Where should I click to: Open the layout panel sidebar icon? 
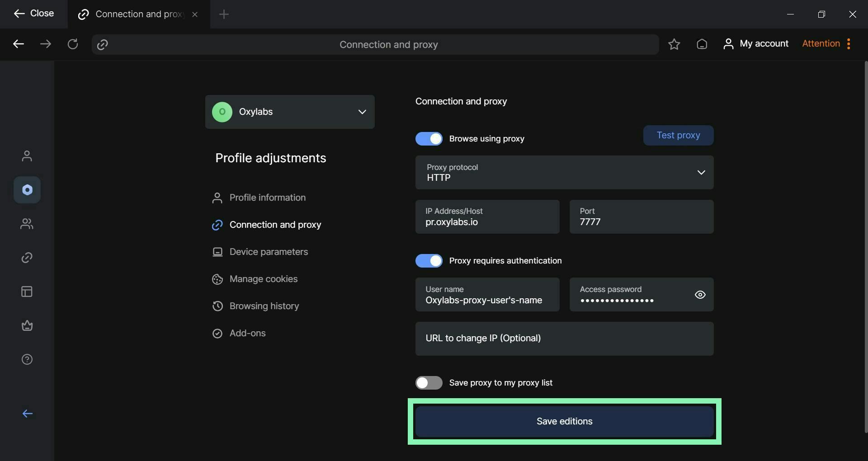coord(27,292)
